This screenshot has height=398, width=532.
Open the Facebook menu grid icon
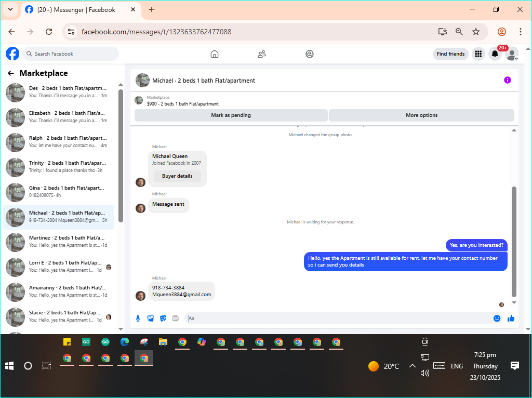click(x=478, y=54)
